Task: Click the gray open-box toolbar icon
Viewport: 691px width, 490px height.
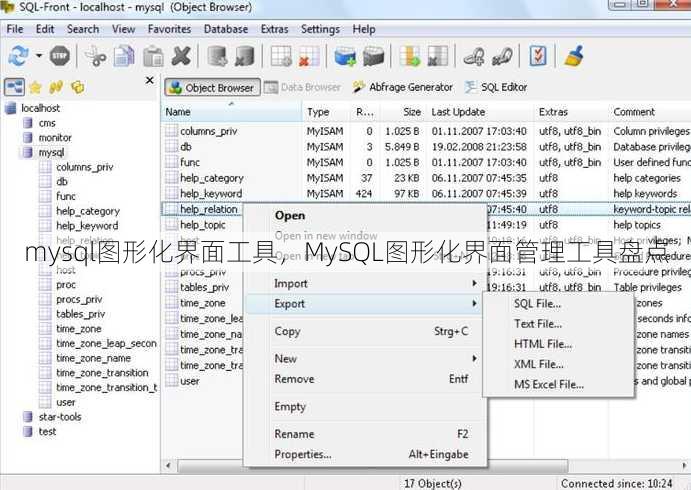Action: [x=373, y=56]
